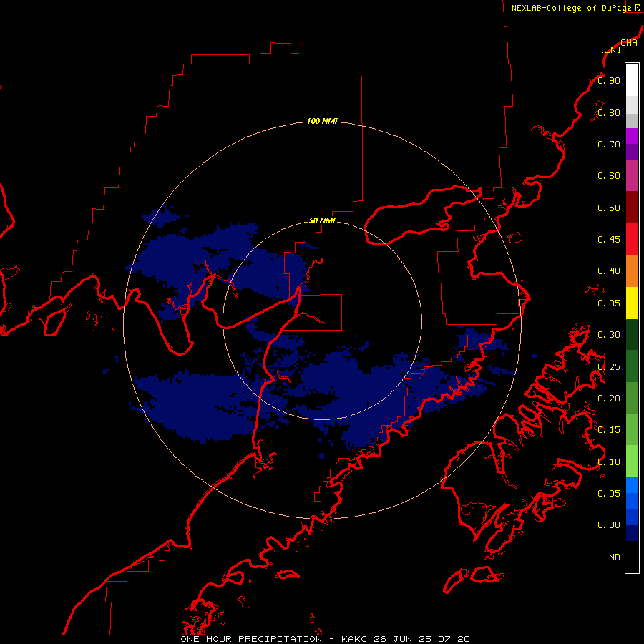Click the 0.60 legend value
Image resolution: width=644 pixels, height=644 pixels.
coord(609,176)
